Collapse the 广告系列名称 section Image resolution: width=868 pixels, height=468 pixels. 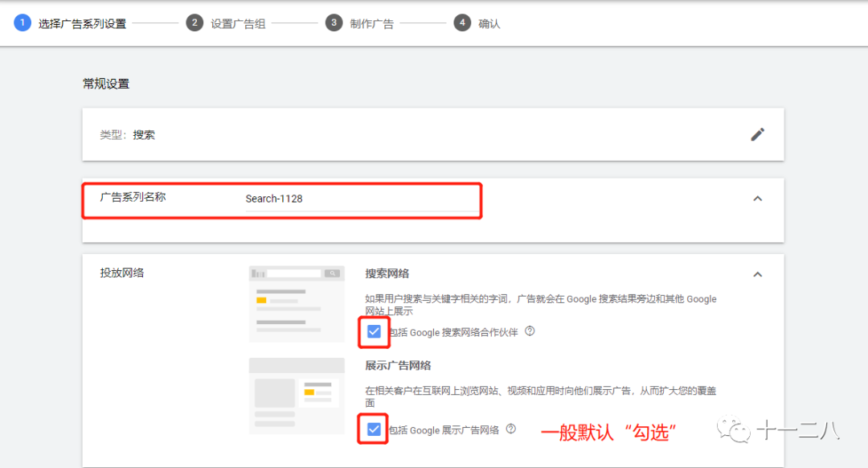click(x=758, y=199)
